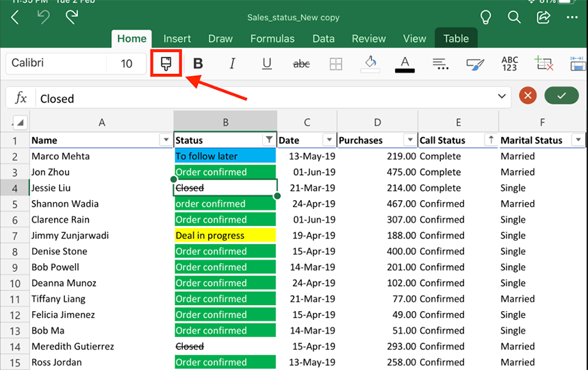Open the Insert tab

177,39
